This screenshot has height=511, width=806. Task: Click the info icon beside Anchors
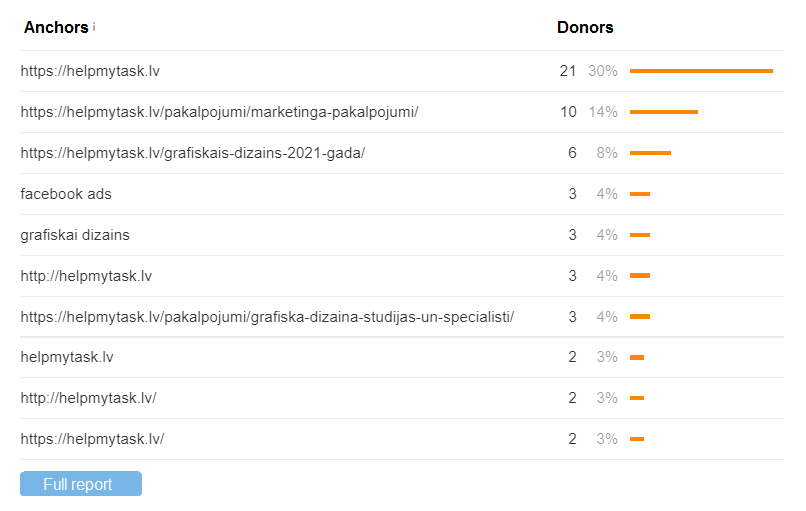pyautogui.click(x=94, y=27)
